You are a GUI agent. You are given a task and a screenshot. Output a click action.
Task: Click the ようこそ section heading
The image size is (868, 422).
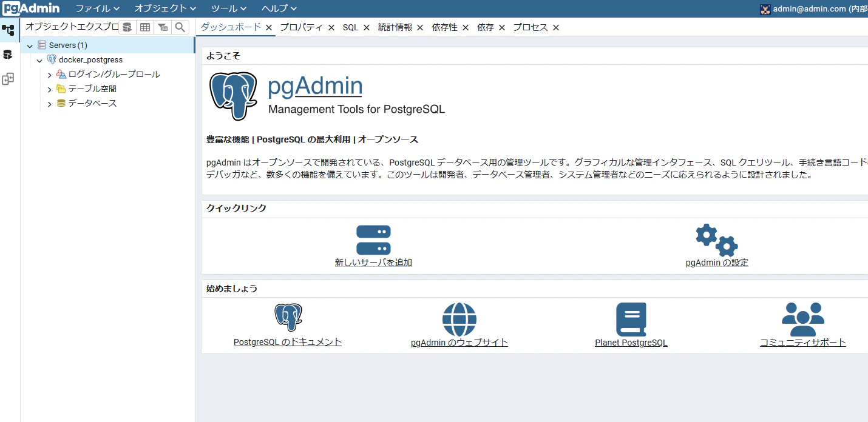click(223, 56)
